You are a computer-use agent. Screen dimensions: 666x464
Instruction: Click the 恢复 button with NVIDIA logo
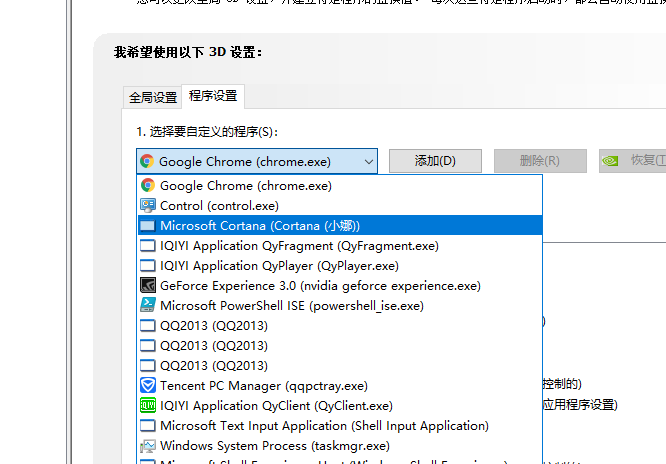click(633, 161)
